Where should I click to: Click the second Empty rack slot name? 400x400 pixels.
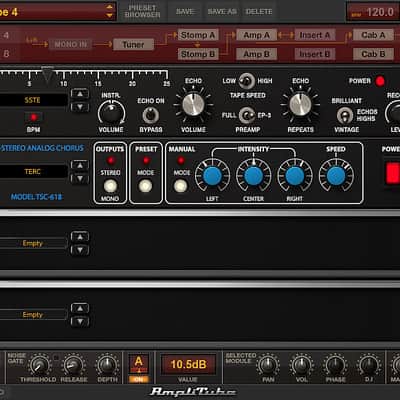point(33,315)
